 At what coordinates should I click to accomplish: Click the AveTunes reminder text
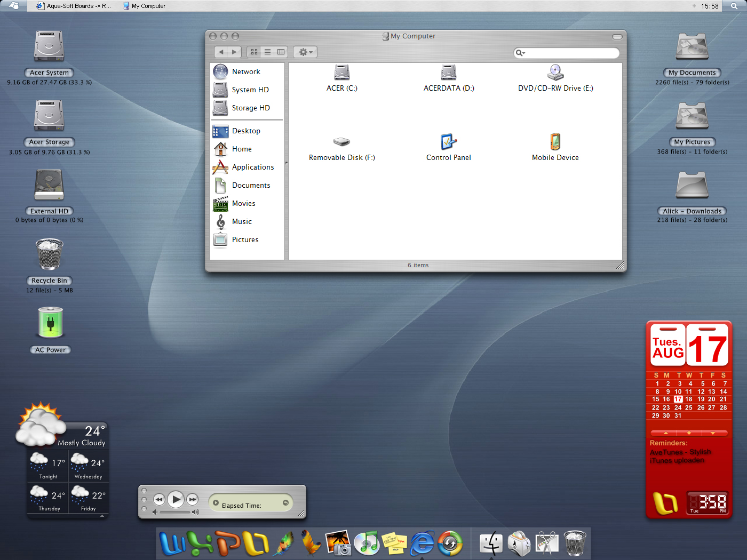tap(680, 457)
